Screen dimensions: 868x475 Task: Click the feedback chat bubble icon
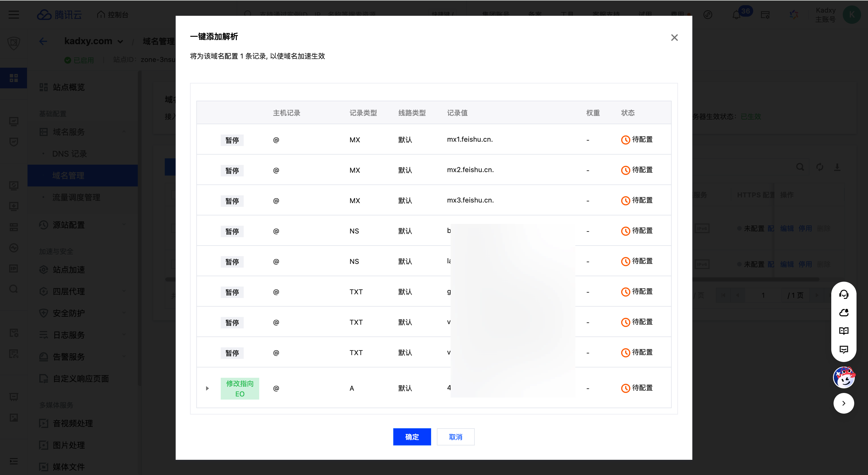point(843,349)
